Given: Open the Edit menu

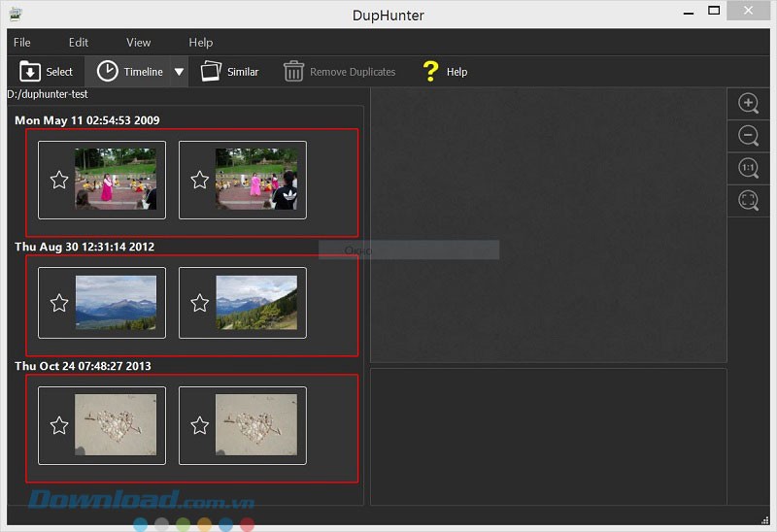Looking at the screenshot, I should [79, 43].
